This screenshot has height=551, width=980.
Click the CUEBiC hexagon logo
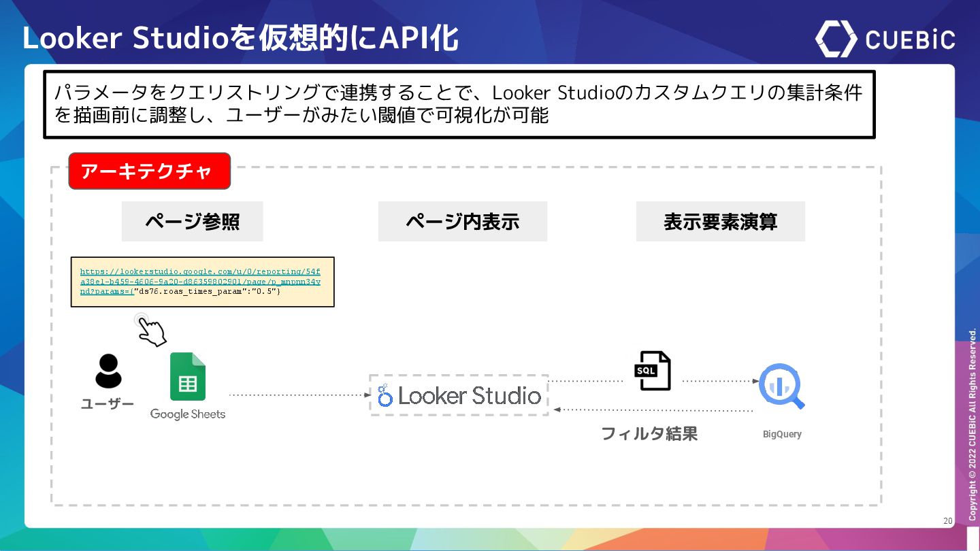[x=836, y=38]
